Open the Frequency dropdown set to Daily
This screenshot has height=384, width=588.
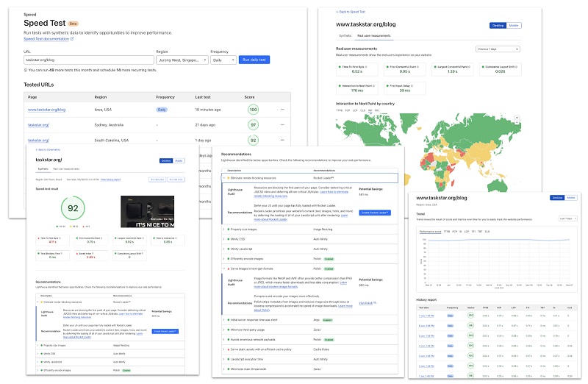[222, 60]
